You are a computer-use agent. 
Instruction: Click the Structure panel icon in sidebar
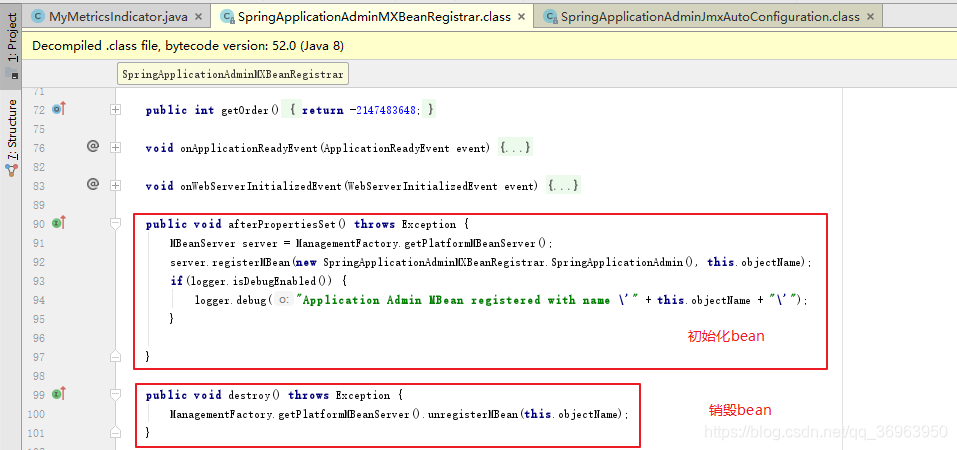click(x=12, y=170)
